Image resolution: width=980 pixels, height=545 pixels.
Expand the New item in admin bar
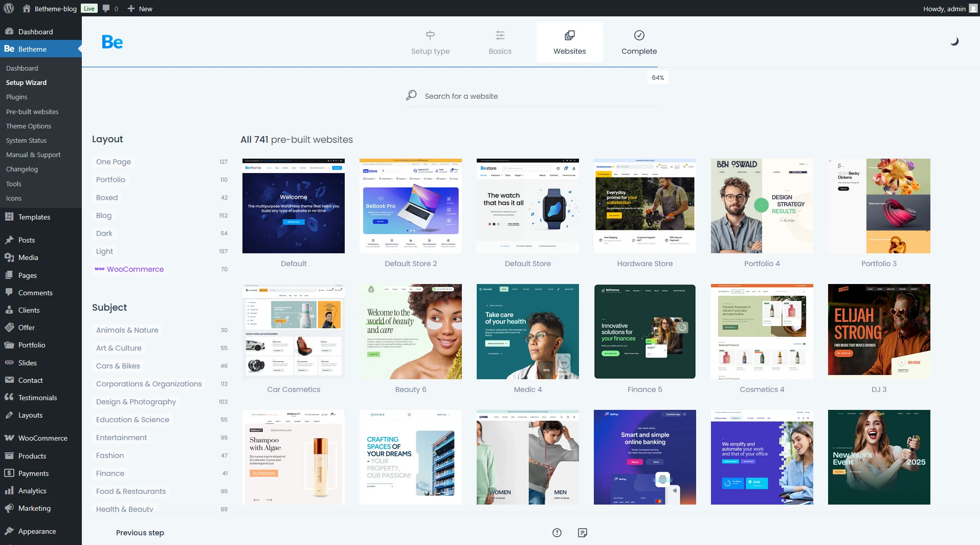[139, 8]
